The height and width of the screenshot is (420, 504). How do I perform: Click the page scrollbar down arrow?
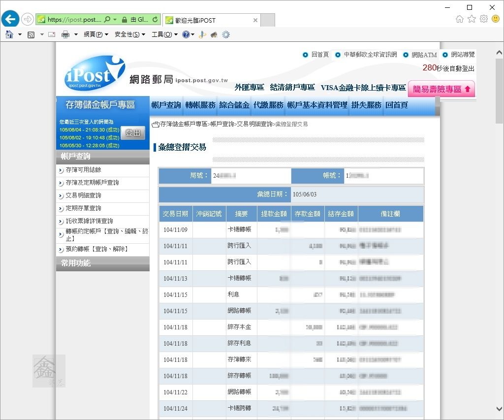point(499,409)
